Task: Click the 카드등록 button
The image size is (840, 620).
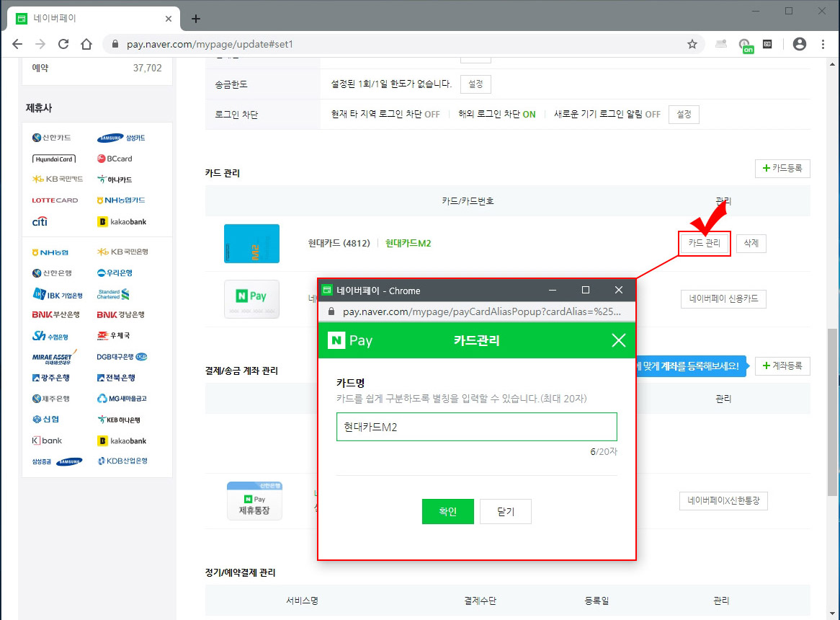Action: click(x=782, y=168)
